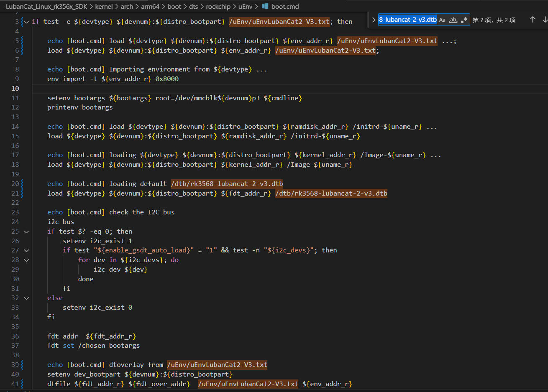This screenshot has width=548, height=392.
Task: Click the find search input field
Action: coord(407,20)
